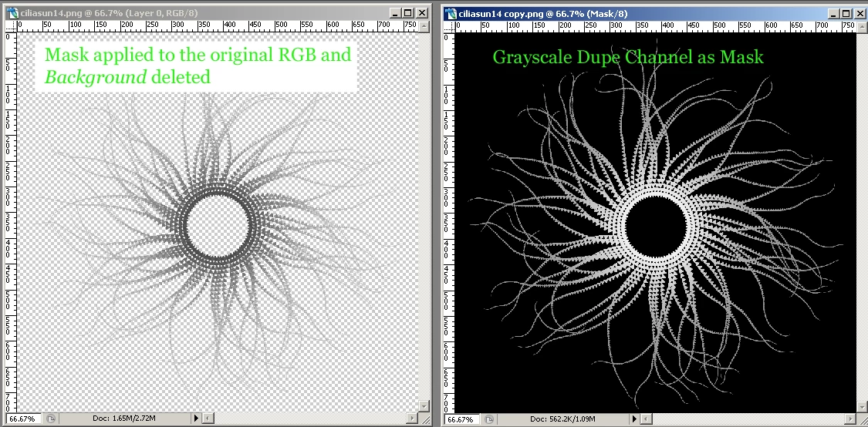Click the Doc: 562.2K/1.09M status text

point(563,420)
